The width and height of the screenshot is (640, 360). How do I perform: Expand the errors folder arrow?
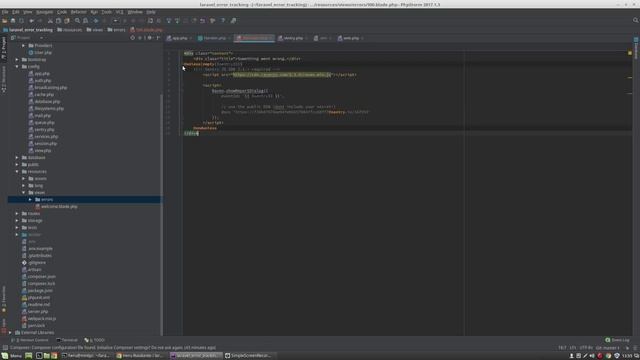30,200
